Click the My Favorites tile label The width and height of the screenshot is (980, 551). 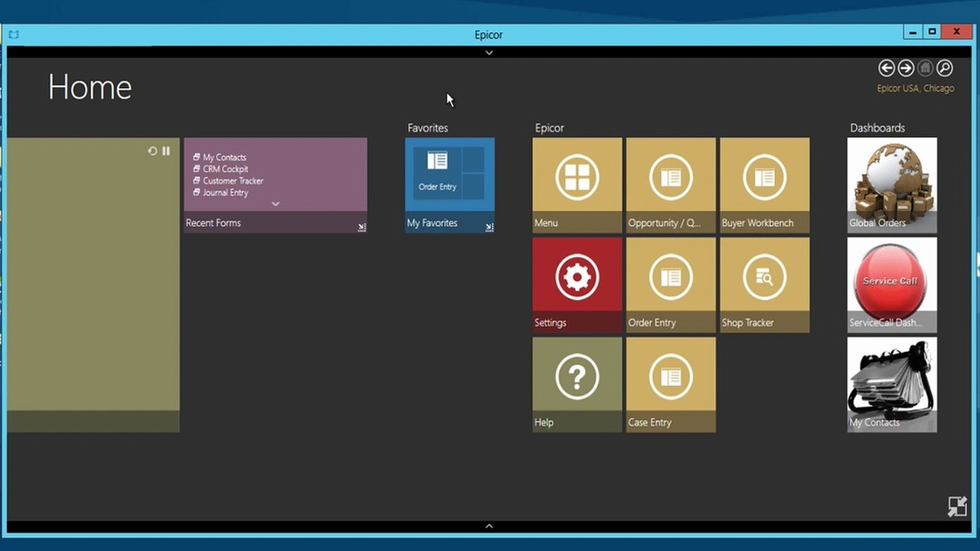(432, 223)
